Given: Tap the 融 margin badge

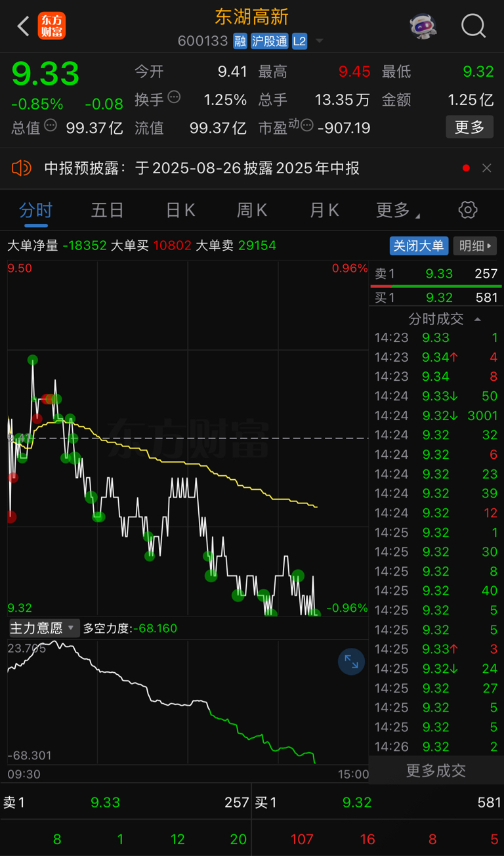Looking at the screenshot, I should [x=240, y=41].
